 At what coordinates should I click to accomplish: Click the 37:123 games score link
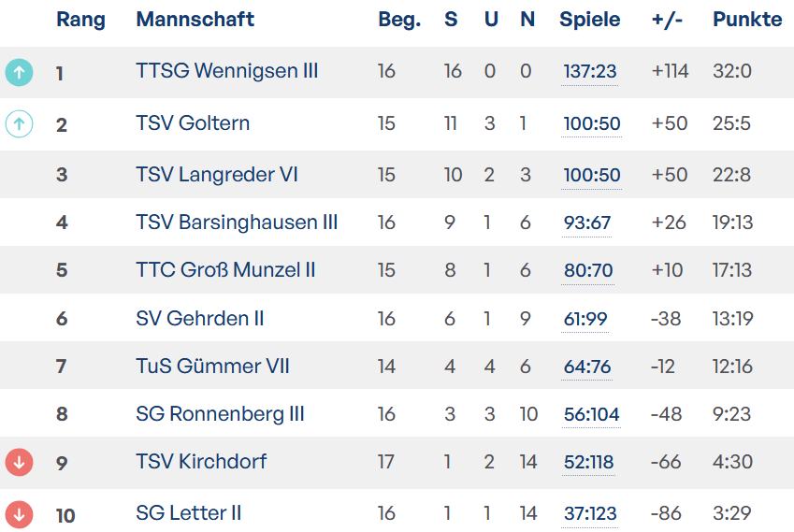591,513
